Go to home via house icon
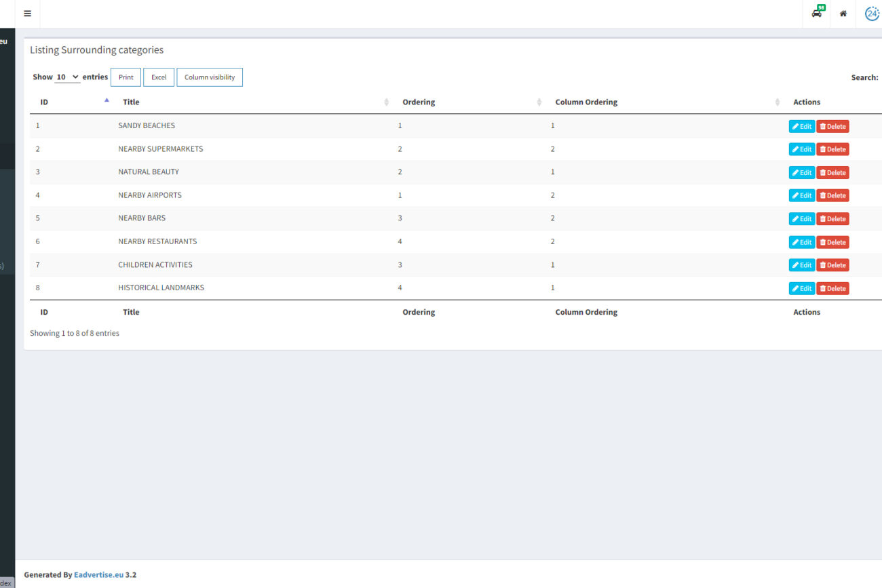This screenshot has width=882, height=588. pos(843,14)
